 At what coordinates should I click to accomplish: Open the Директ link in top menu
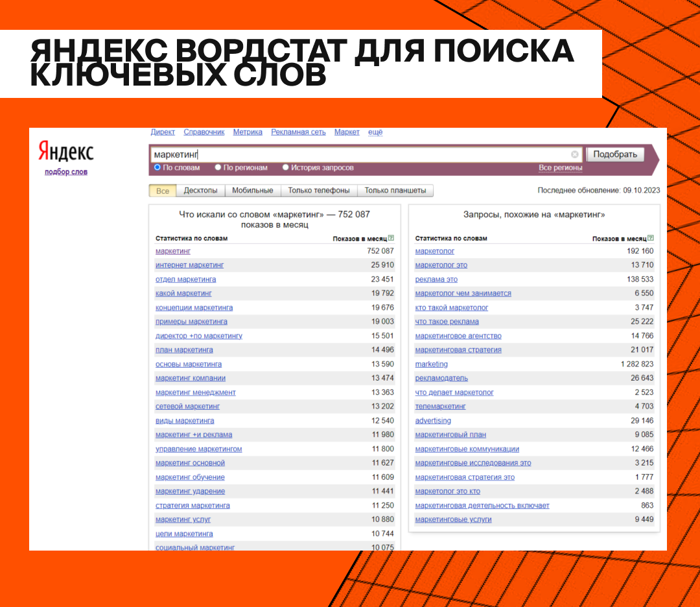[163, 132]
